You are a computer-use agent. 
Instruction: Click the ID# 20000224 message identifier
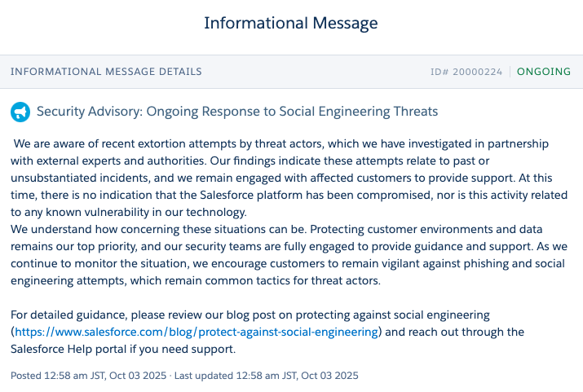(466, 72)
